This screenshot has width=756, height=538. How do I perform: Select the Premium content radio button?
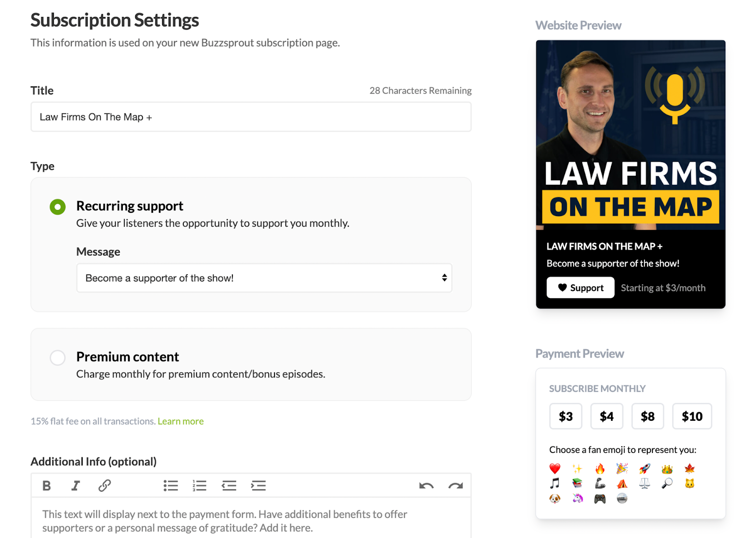(58, 357)
